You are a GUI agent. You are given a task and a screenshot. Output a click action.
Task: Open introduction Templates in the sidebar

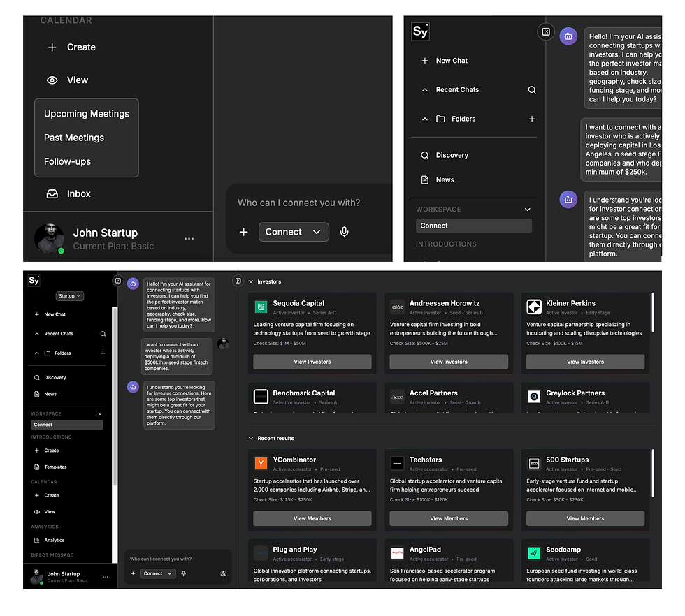[50, 467]
